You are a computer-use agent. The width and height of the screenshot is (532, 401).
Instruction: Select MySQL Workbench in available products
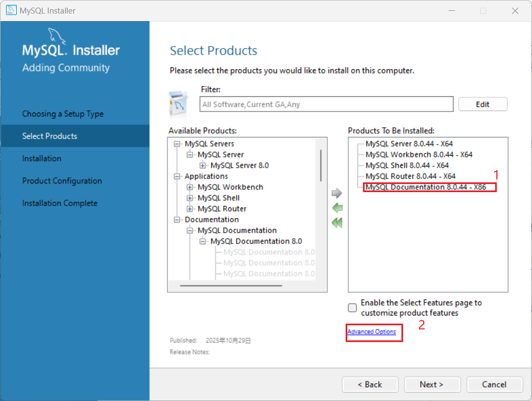tap(230, 187)
